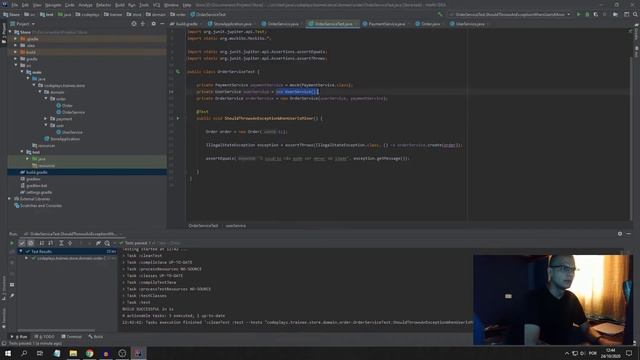Collapse the order package in Project tree
The height and width of the screenshot is (360, 640).
(x=46, y=99)
